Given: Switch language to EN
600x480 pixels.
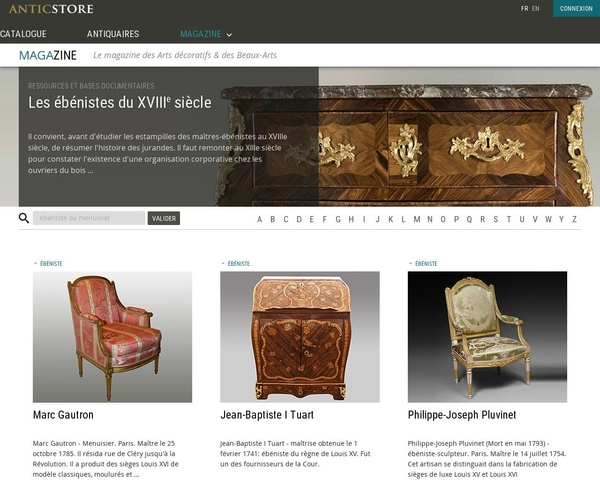Looking at the screenshot, I should (536, 8).
